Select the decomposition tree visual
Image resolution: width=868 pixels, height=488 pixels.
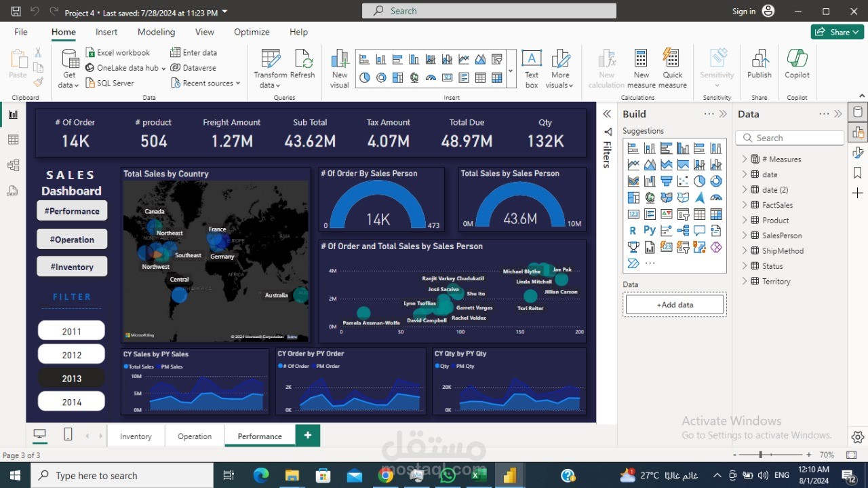[x=683, y=231]
